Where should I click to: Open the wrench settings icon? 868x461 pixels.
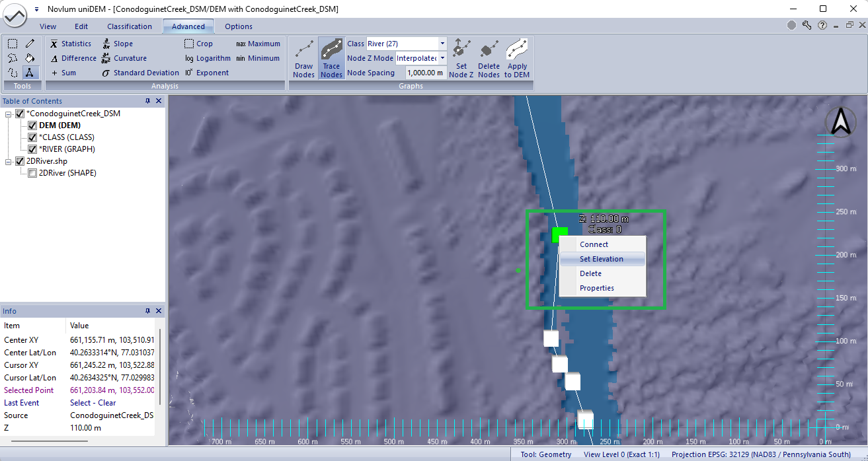807,25
